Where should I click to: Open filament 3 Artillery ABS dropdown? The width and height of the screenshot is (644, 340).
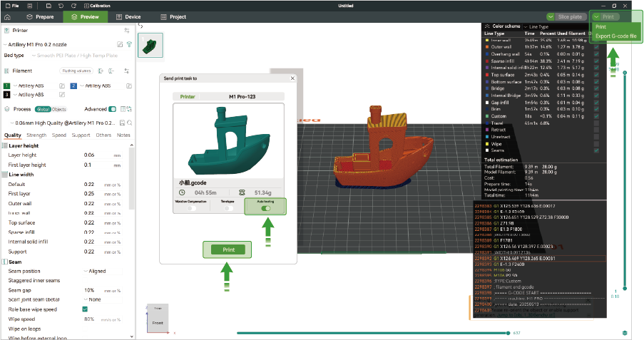pyautogui.click(x=35, y=95)
